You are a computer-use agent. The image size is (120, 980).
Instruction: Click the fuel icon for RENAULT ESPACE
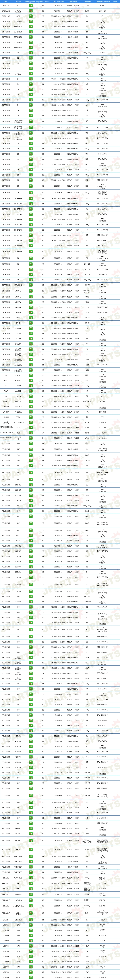pyautogui.click(x=30, y=895)
